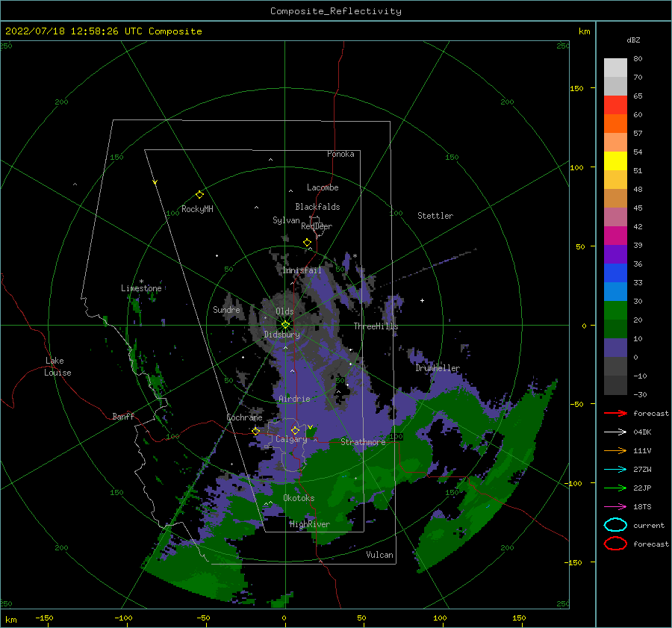Click the RedDeer city label
This screenshot has width=672, height=628.
pos(317,226)
